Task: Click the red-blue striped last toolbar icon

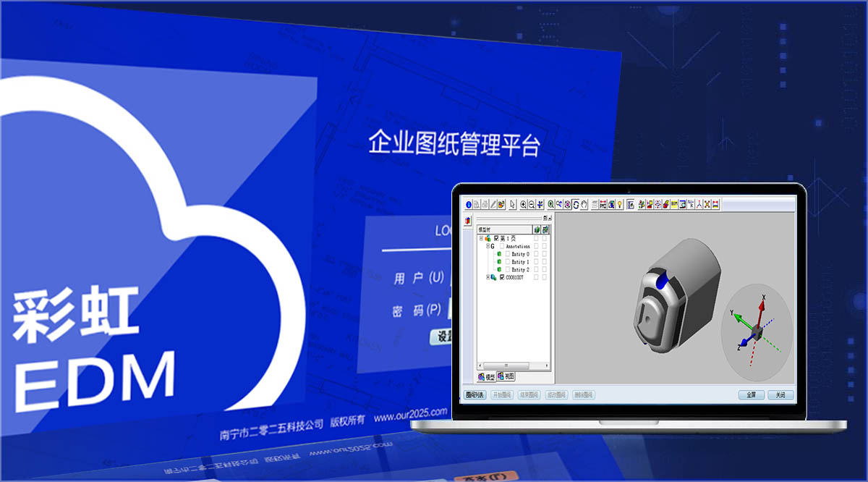Action: pyautogui.click(x=715, y=204)
